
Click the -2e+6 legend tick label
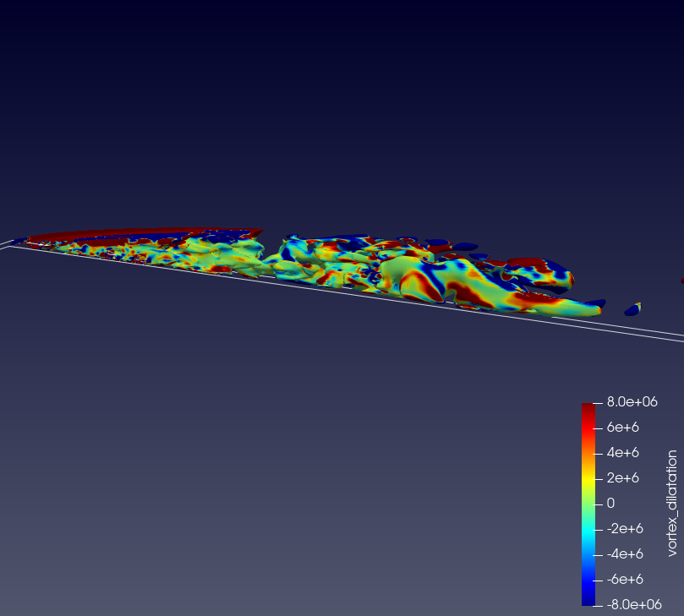point(626,529)
